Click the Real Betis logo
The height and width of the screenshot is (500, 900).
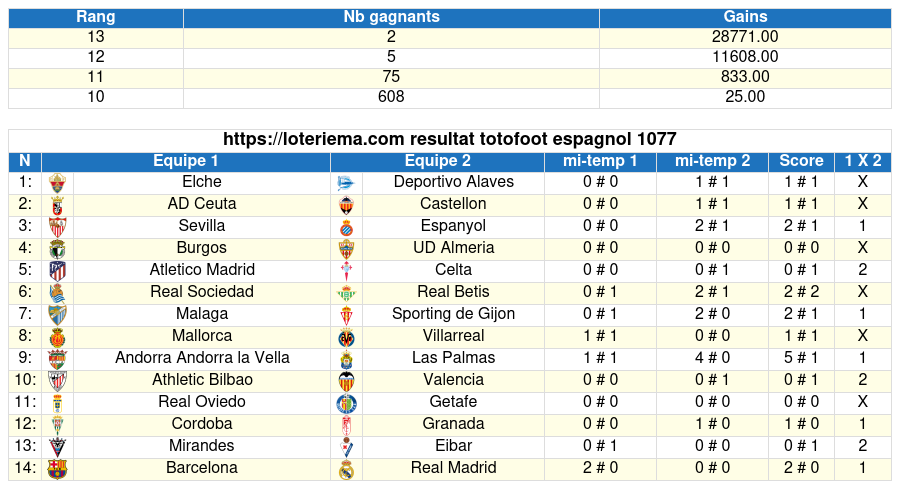tap(346, 293)
